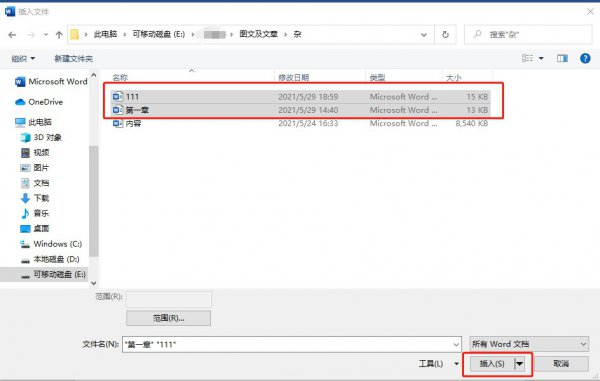The height and width of the screenshot is (381, 600).
Task: Open 桌面 folder in sidebar
Action: pos(35,228)
